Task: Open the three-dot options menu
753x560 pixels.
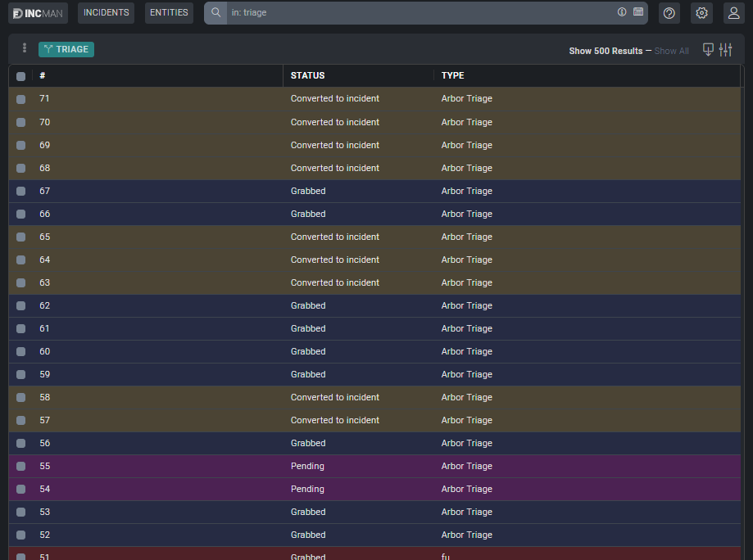Action: tap(25, 48)
